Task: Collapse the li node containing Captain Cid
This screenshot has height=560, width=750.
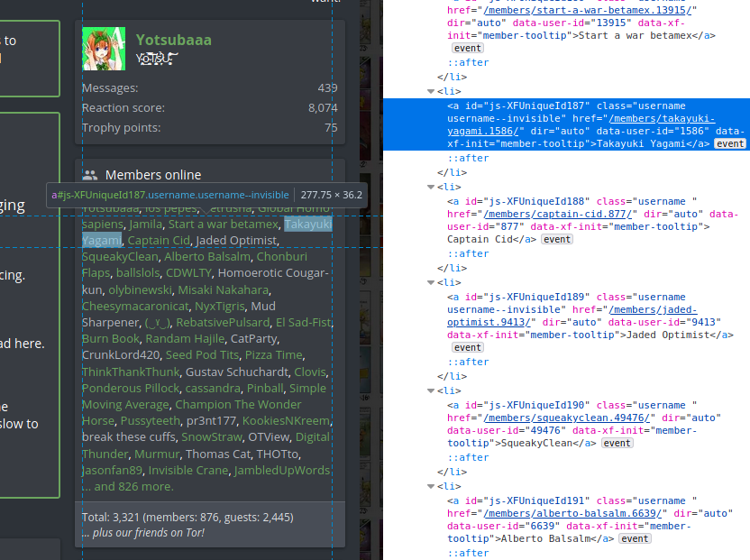Action: click(431, 188)
